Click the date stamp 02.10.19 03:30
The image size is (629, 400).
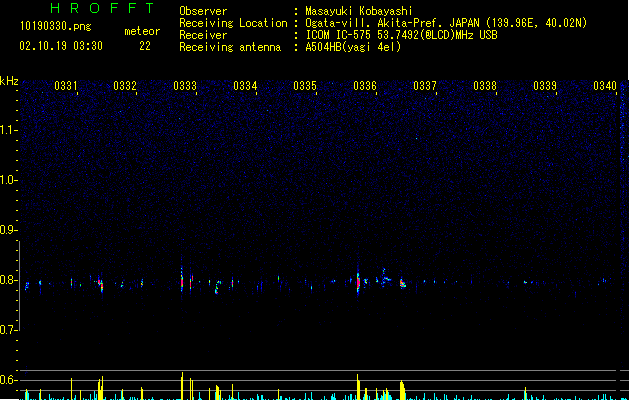[61, 46]
